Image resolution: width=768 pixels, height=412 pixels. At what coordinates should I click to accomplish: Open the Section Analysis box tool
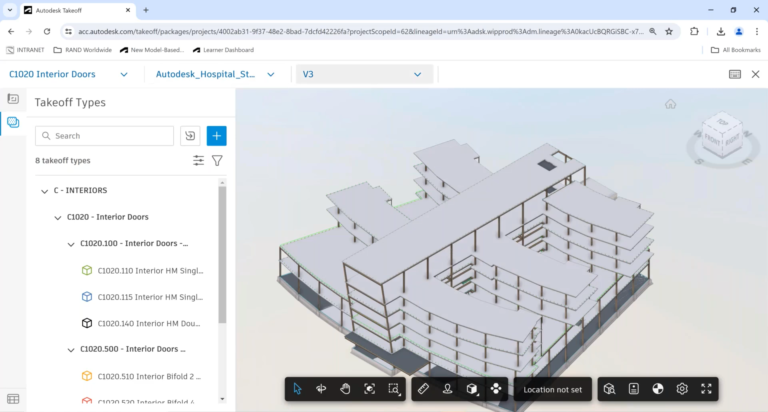(472, 389)
